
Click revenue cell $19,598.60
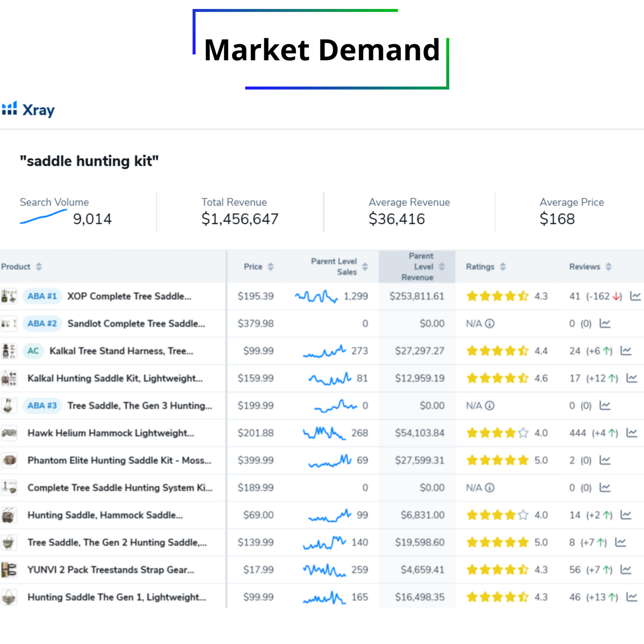[x=419, y=542]
